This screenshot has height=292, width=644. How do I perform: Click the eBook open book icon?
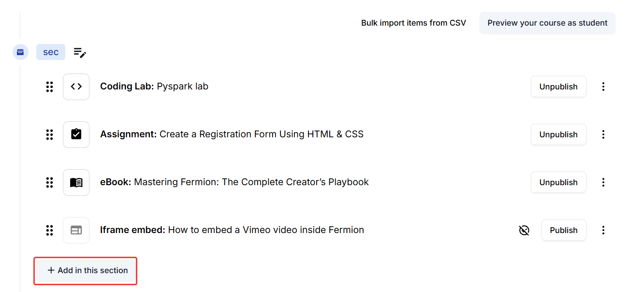[76, 182]
